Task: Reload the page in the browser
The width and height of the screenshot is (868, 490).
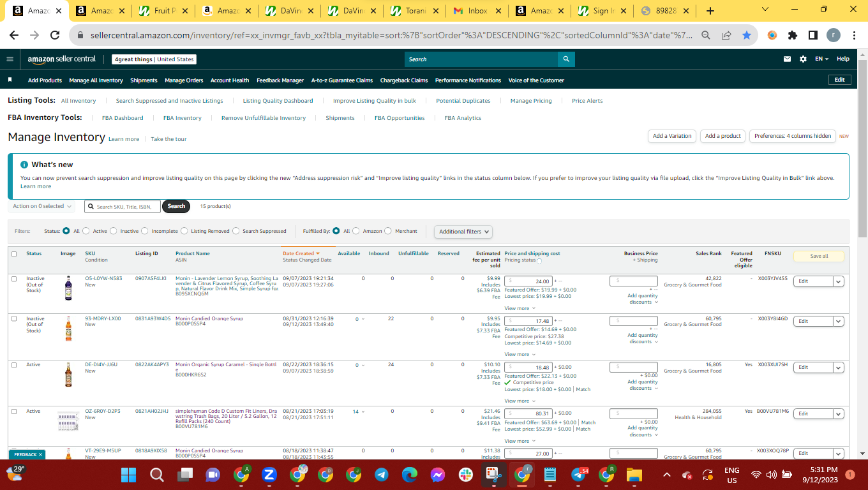Action: (55, 36)
